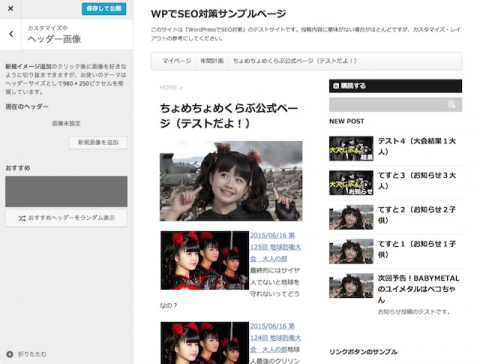
Task: Open the 年間計画 menu item
Action: click(212, 61)
